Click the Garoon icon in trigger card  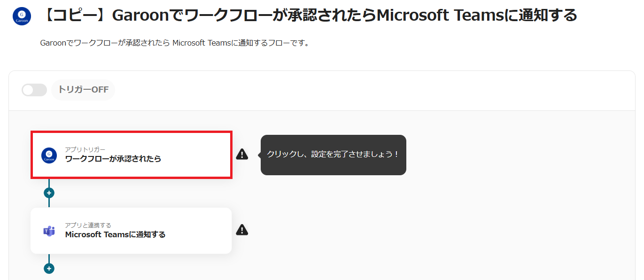coord(49,155)
